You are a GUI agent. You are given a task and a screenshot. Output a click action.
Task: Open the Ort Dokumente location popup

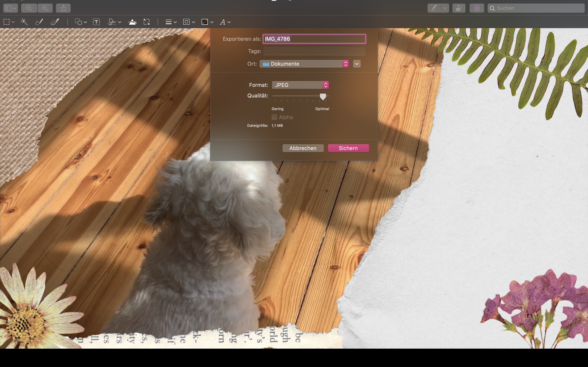pyautogui.click(x=304, y=64)
